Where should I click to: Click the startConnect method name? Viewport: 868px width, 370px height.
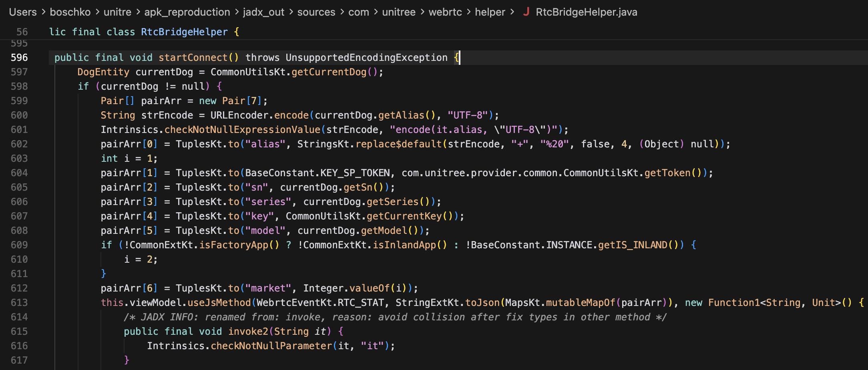193,58
